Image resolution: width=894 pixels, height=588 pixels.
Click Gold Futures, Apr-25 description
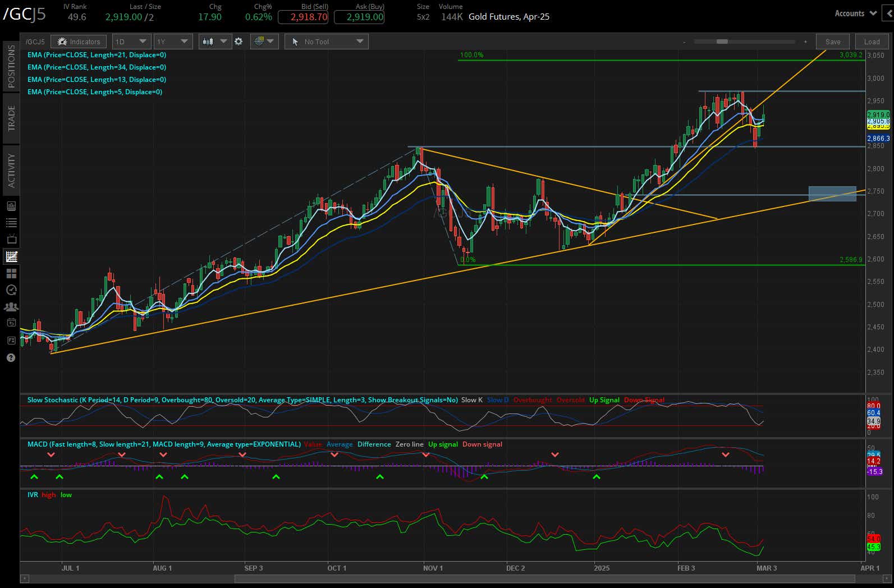click(x=509, y=17)
